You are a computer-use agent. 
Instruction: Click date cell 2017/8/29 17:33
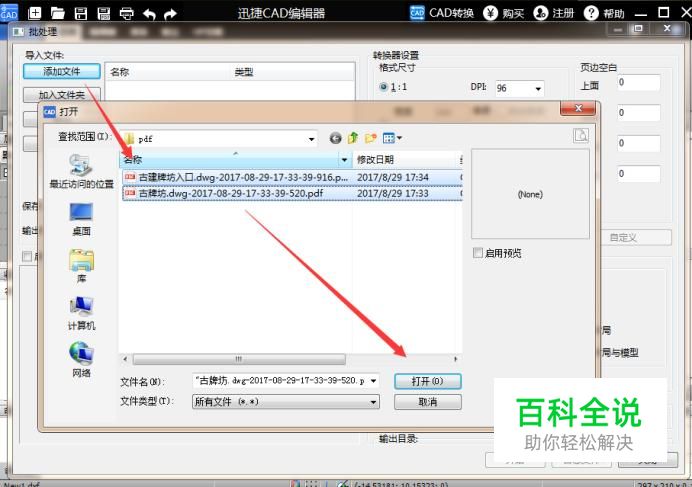(x=392, y=193)
